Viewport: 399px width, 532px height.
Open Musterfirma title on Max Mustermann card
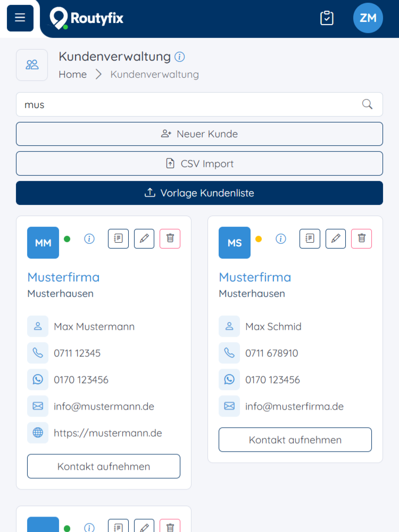tap(63, 277)
